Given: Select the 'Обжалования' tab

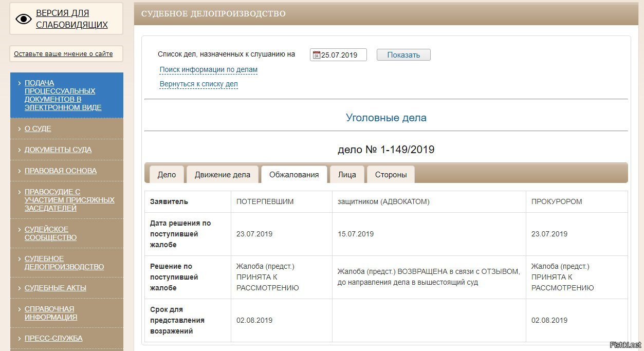Looking at the screenshot, I should 294,175.
